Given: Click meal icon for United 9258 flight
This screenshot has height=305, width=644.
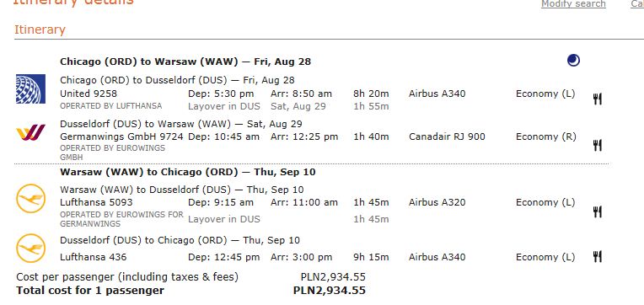Looking at the screenshot, I should tap(598, 99).
